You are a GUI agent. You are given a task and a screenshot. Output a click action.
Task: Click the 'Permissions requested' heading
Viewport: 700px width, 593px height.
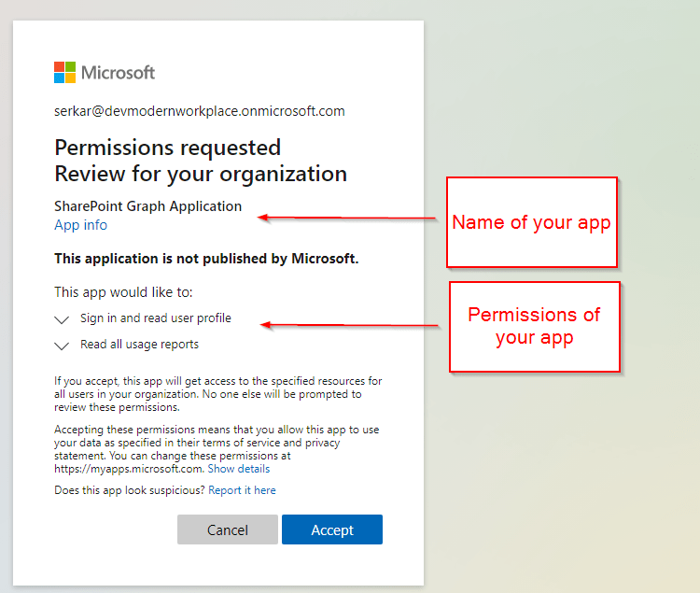tap(167, 148)
